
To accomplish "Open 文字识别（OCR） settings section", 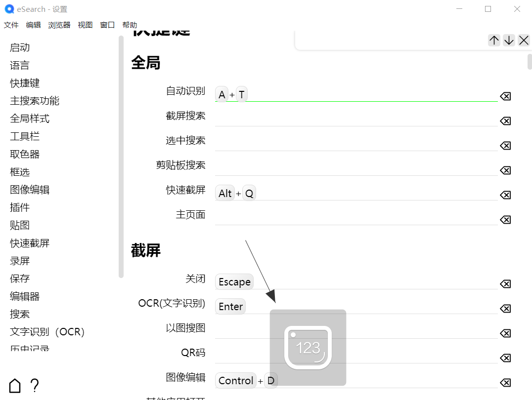I will coord(46,332).
